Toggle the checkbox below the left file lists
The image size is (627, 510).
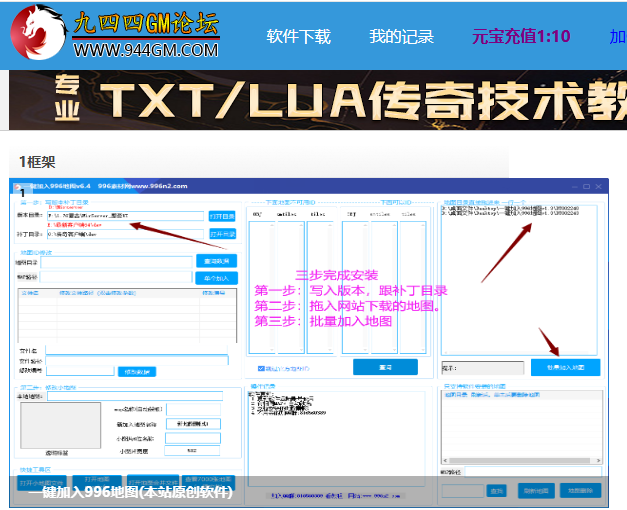click(x=261, y=368)
